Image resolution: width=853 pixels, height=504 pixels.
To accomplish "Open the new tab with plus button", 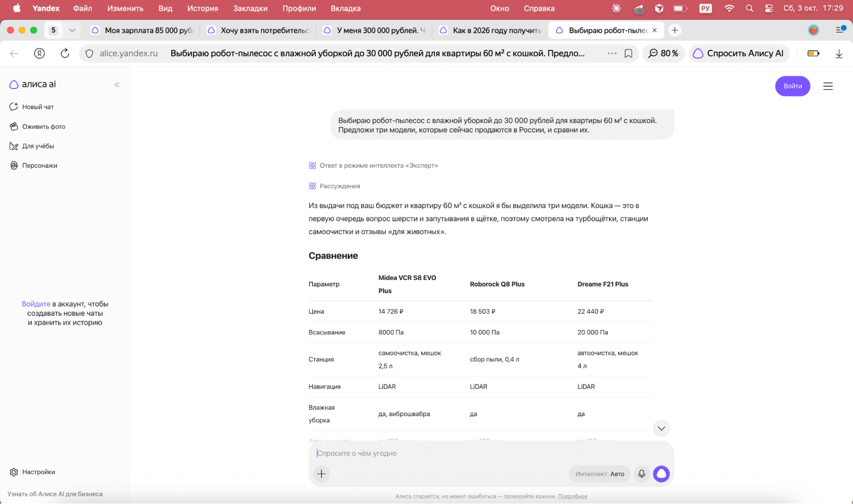I will click(x=675, y=30).
